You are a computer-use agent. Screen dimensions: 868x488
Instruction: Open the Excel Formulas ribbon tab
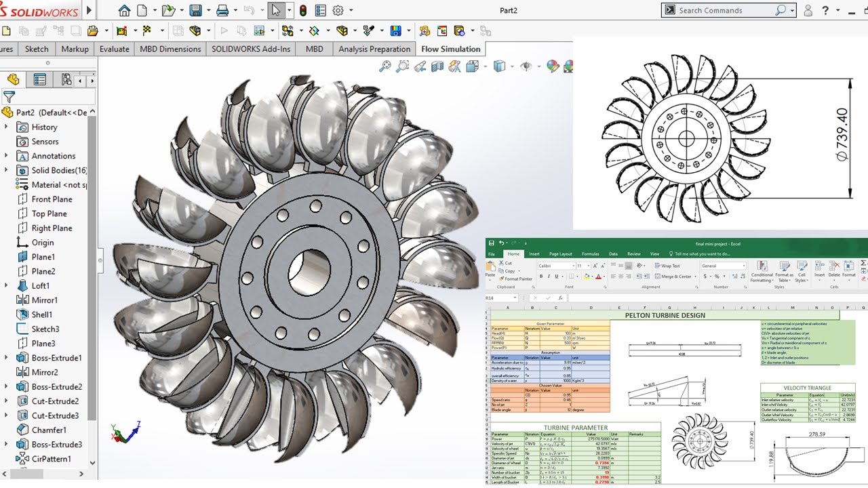[x=590, y=254]
